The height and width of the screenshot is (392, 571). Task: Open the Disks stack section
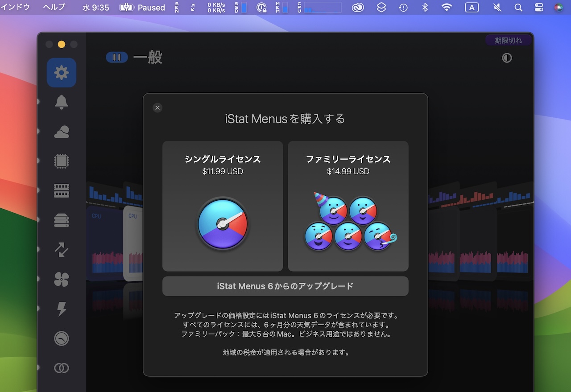(x=62, y=220)
